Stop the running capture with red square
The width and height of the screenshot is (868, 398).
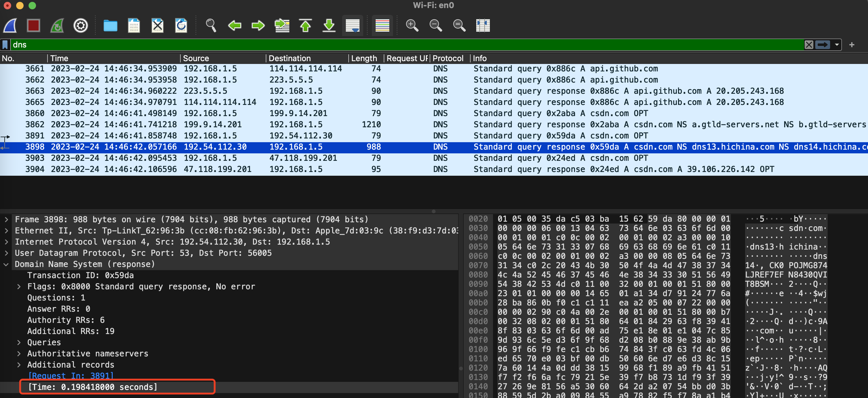pyautogui.click(x=33, y=25)
